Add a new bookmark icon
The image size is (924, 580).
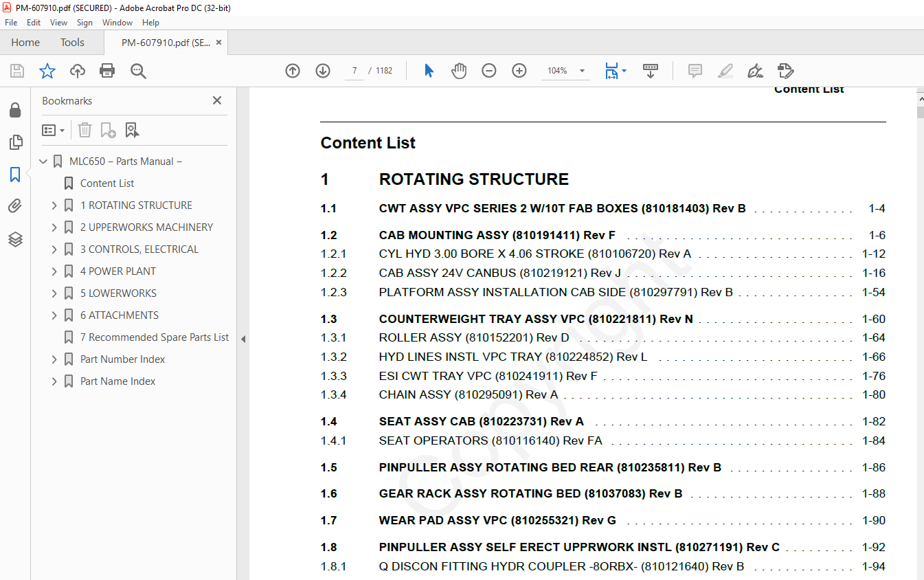coord(108,130)
